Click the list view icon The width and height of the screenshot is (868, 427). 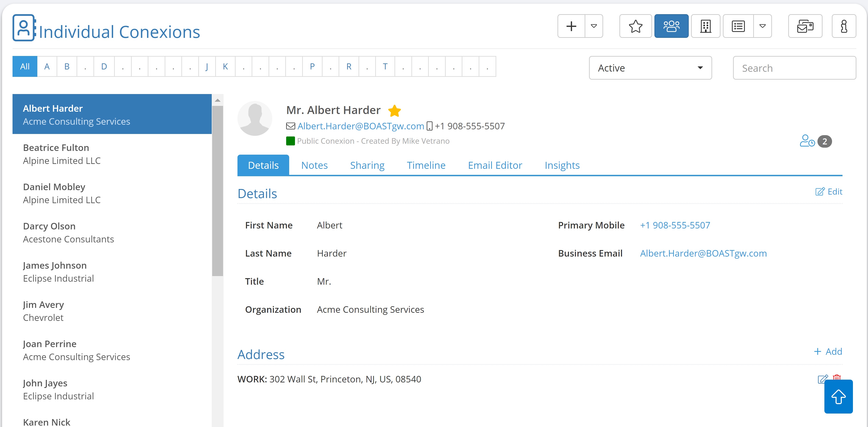tap(738, 26)
